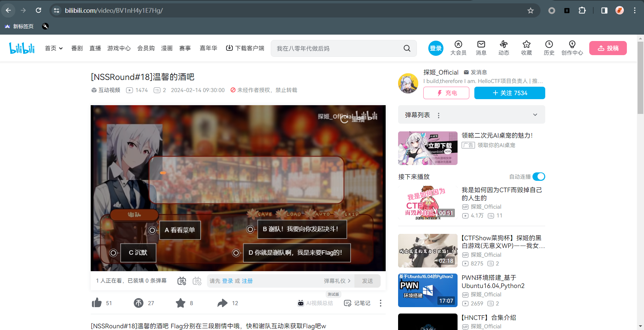Open 游戏中心 nav item

(119, 48)
